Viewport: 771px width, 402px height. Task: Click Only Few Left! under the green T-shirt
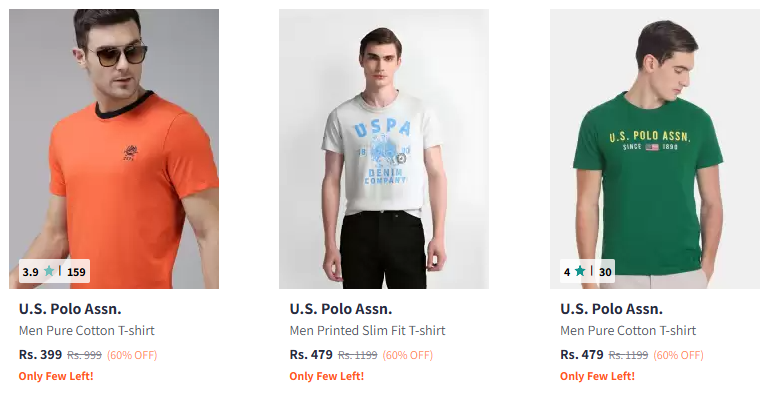point(597,376)
